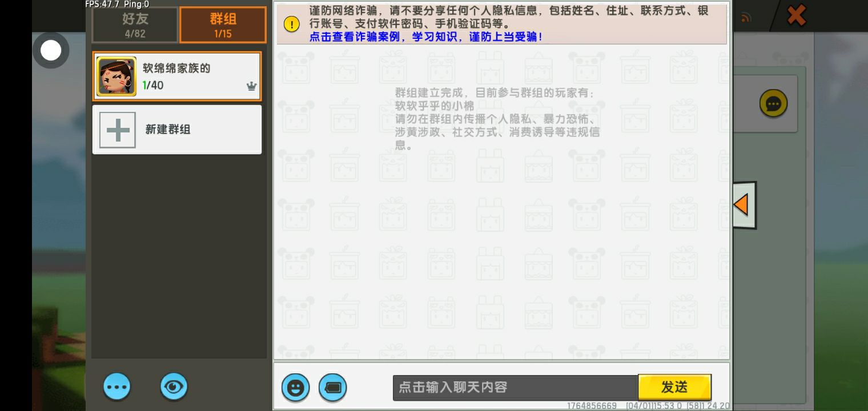Switch to the 好友 friends tab
This screenshot has height=411, width=868.
click(x=135, y=25)
